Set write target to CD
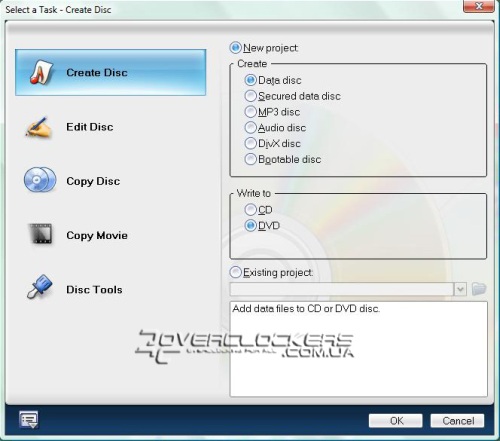 click(250, 210)
